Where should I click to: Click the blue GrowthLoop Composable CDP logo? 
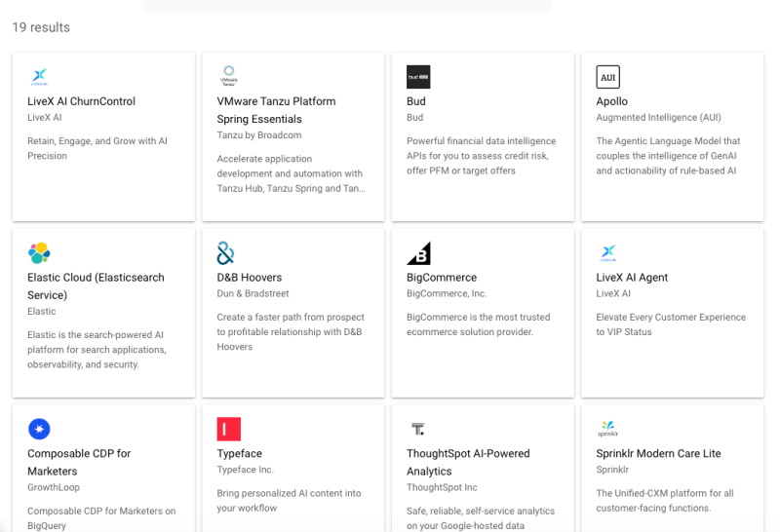[x=39, y=430]
